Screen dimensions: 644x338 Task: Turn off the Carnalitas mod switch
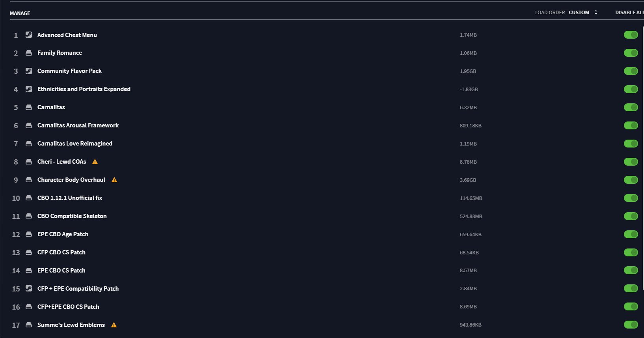631,107
